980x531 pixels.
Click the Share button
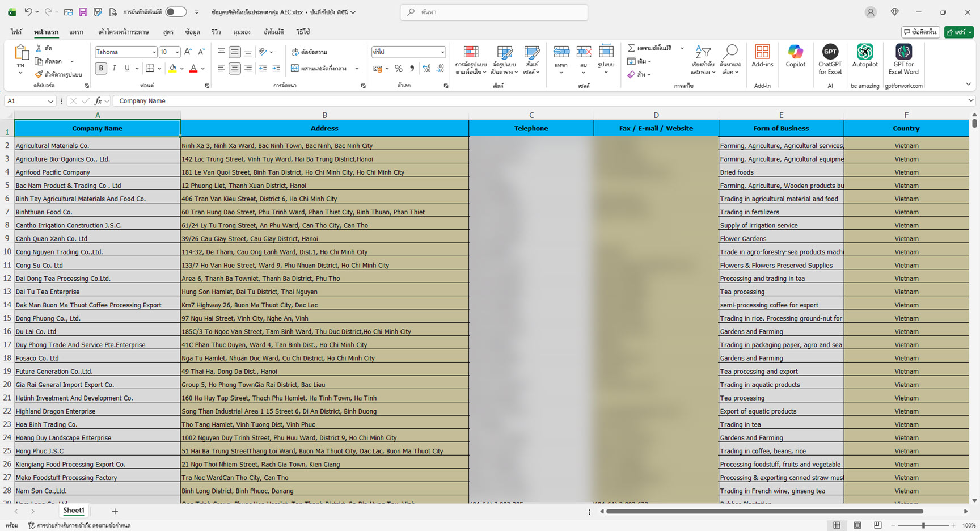click(x=958, y=32)
